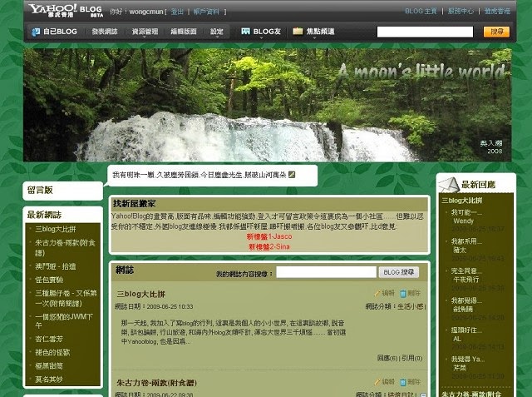The width and height of the screenshot is (532, 397).
Task: Click the Yahoo! Blog logo
Action: (66, 11)
